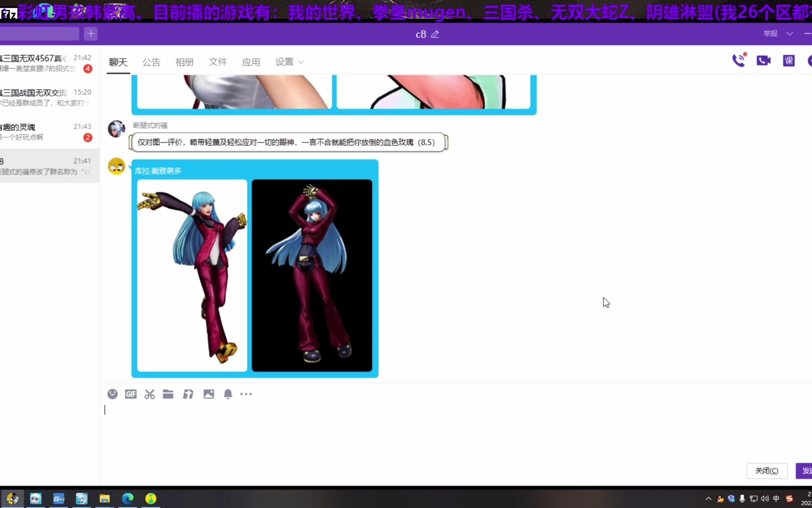Screen dimensions: 812x508
Task: Expand the chevron next to 举报
Action: point(790,34)
